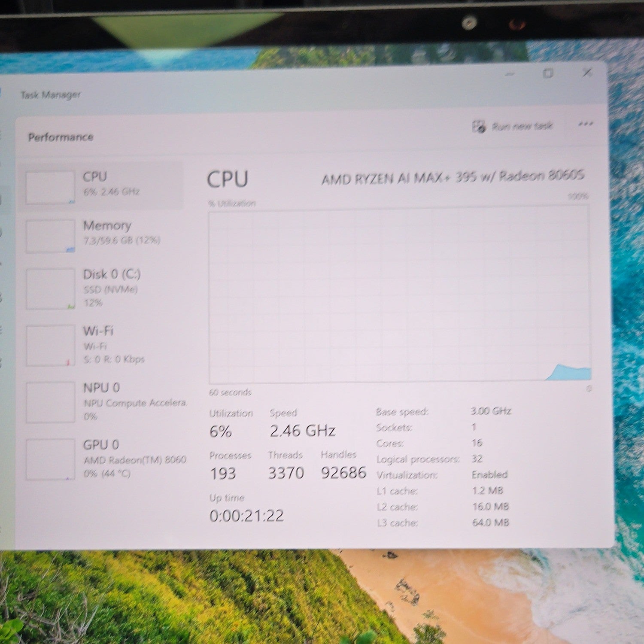
Task: Click the L3 cache value 64.0 MB
Action: click(491, 522)
